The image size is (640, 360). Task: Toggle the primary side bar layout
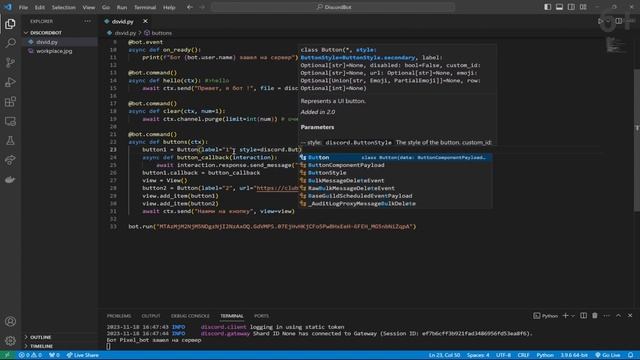click(548, 7)
